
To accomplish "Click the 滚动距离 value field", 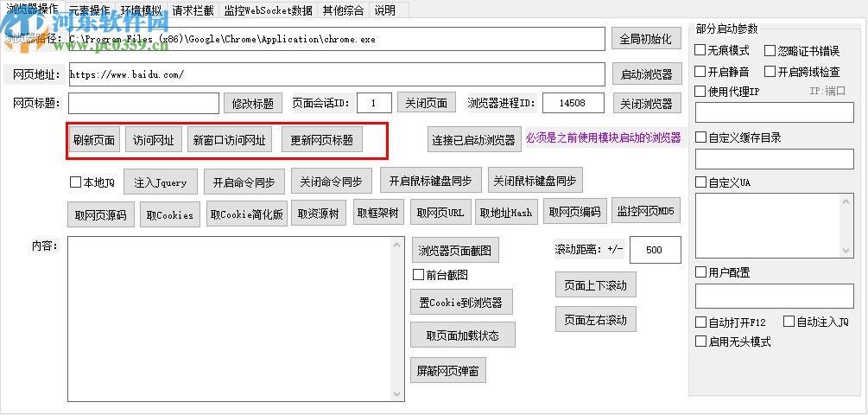I will coord(656,250).
